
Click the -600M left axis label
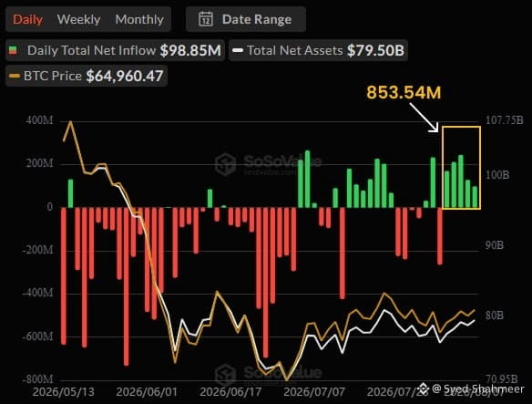pyautogui.click(x=38, y=336)
